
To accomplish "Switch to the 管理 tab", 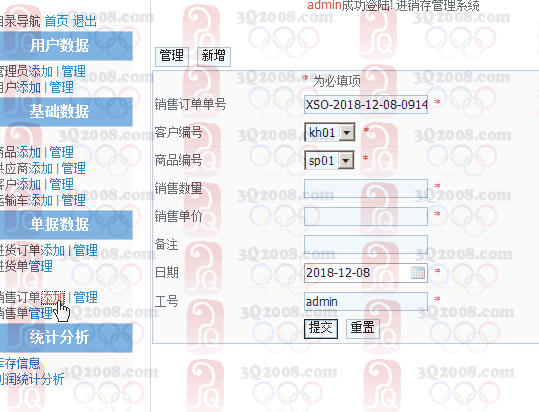I will [x=172, y=56].
